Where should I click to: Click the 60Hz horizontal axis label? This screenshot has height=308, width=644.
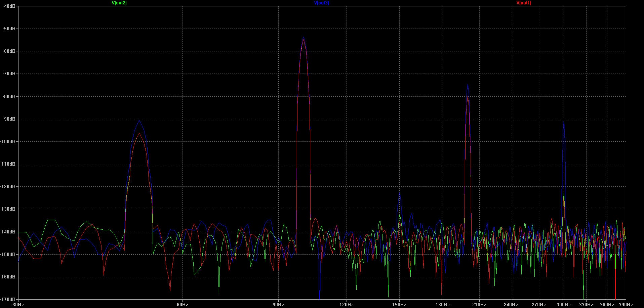tap(182, 305)
